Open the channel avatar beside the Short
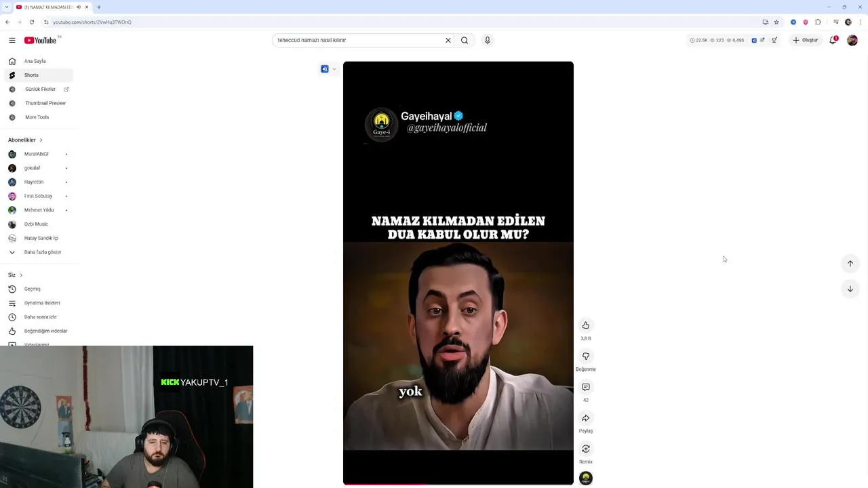This screenshot has height=488, width=868. 586,479
